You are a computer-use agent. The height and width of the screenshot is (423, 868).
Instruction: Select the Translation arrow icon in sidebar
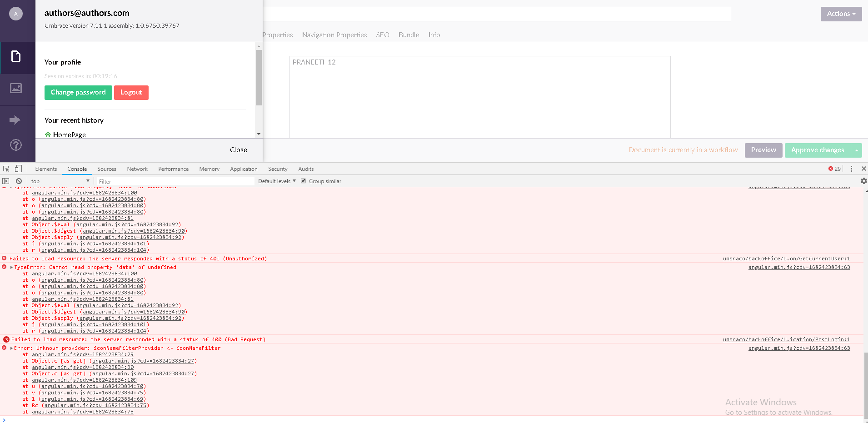click(x=17, y=119)
